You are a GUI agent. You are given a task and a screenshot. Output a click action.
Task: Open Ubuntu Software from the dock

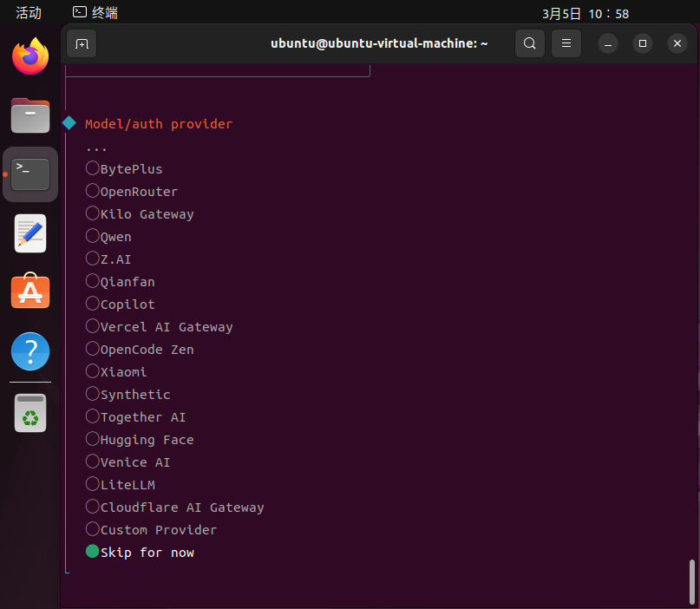click(x=30, y=291)
